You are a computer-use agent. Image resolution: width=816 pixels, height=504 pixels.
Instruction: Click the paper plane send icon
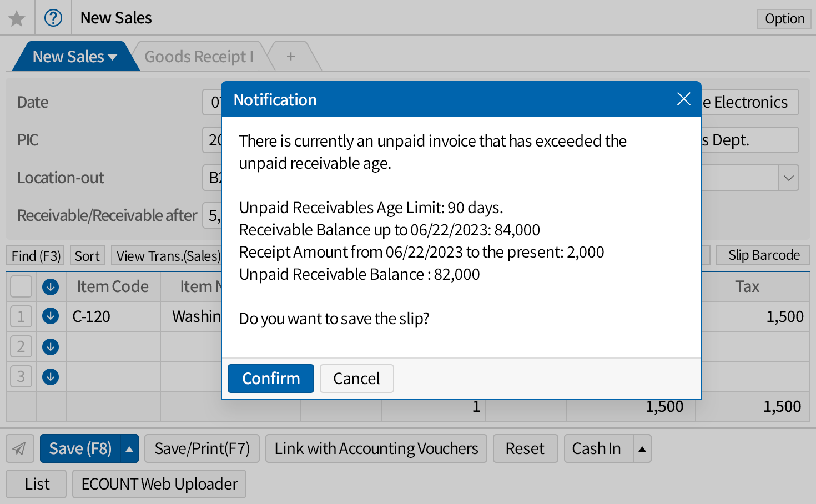[19, 448]
